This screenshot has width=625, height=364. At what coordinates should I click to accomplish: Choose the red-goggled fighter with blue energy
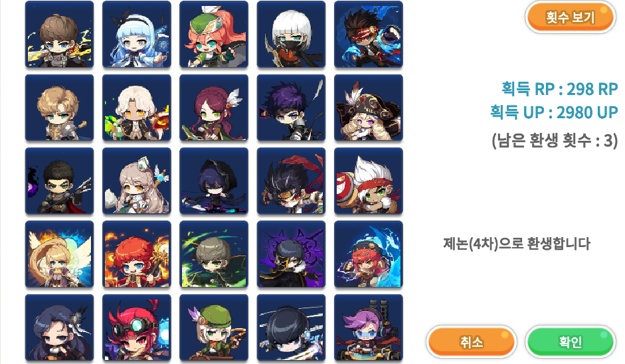click(x=369, y=35)
